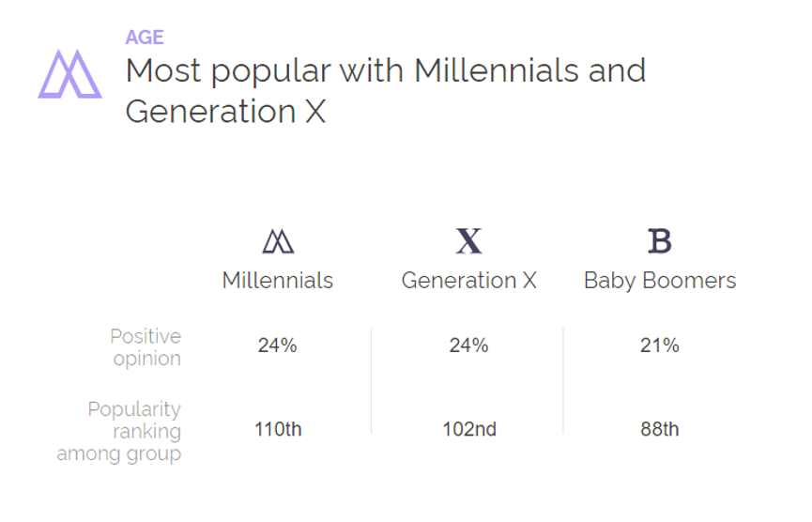Click the small Millennials column icon

(x=278, y=241)
